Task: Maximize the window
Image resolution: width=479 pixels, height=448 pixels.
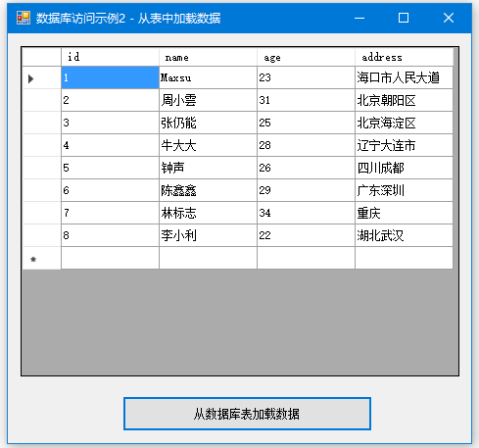Action: [x=404, y=18]
